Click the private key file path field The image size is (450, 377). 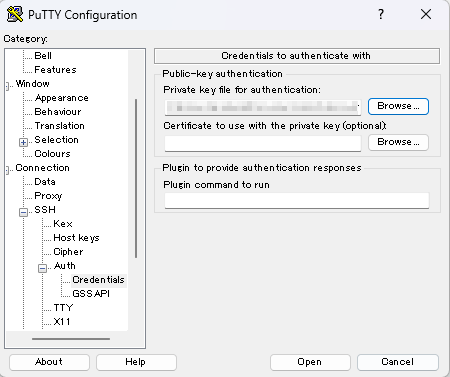coord(263,107)
